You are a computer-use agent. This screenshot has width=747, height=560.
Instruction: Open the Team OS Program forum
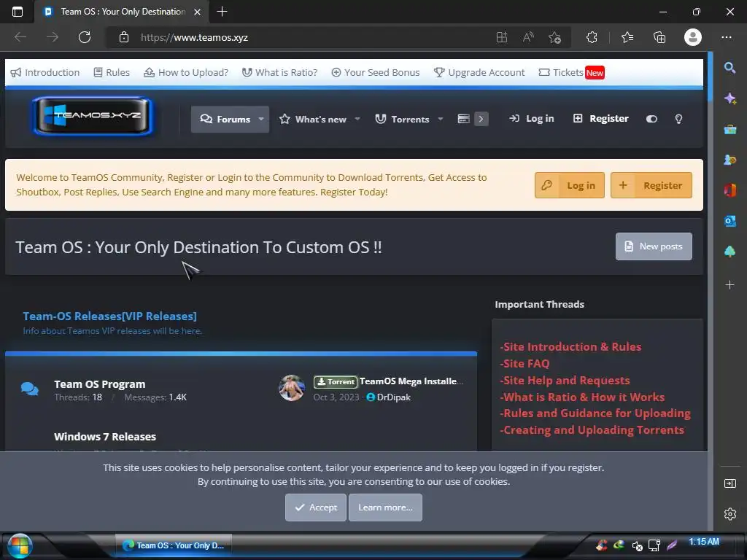click(x=99, y=384)
